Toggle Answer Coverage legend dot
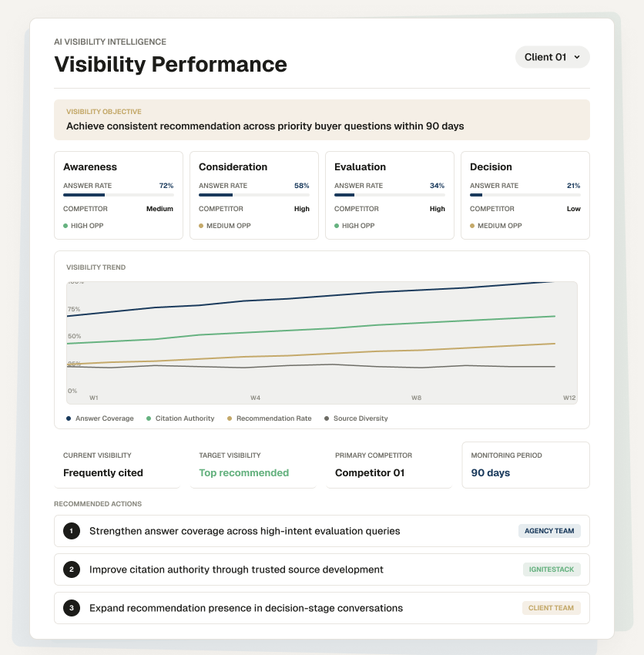This screenshot has height=655, width=644. (x=69, y=418)
